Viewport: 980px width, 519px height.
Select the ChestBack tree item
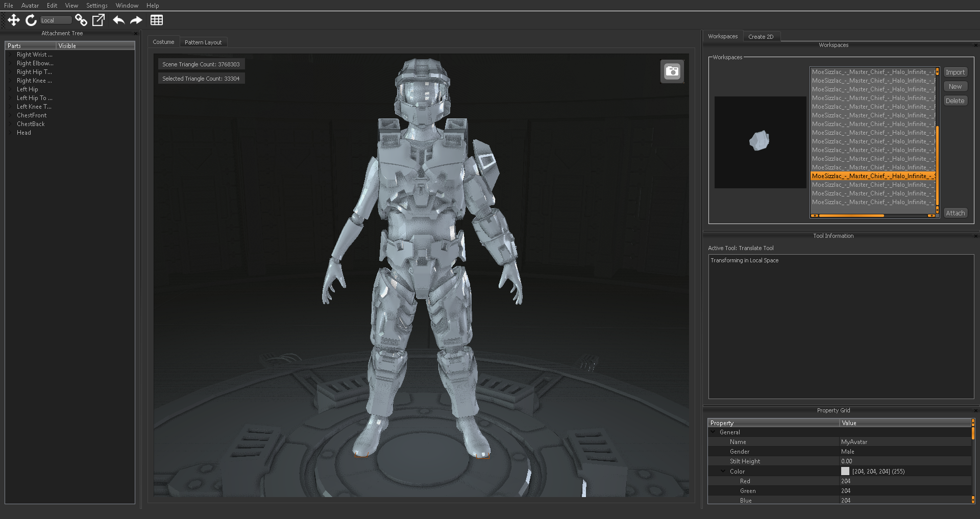click(31, 124)
